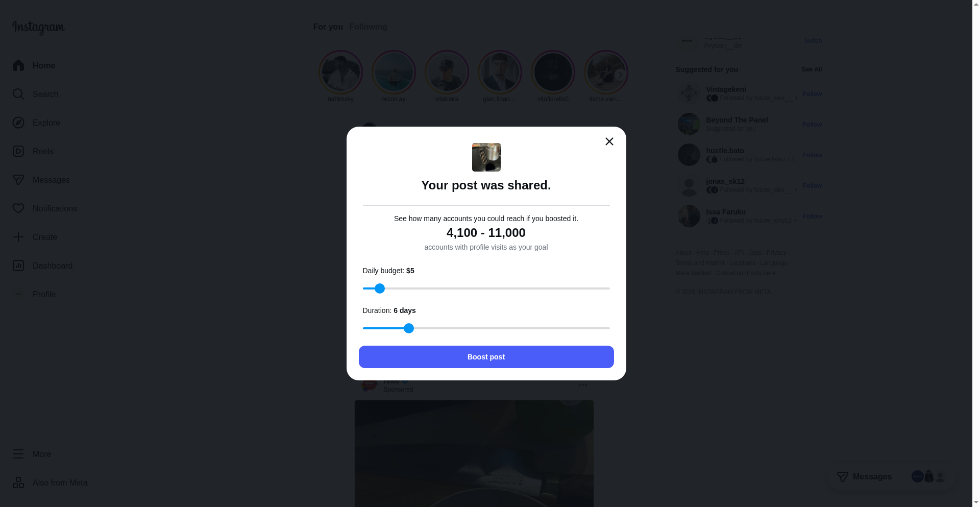Follow Vintagekeni from suggestions
This screenshot has height=507, width=980.
pos(812,94)
